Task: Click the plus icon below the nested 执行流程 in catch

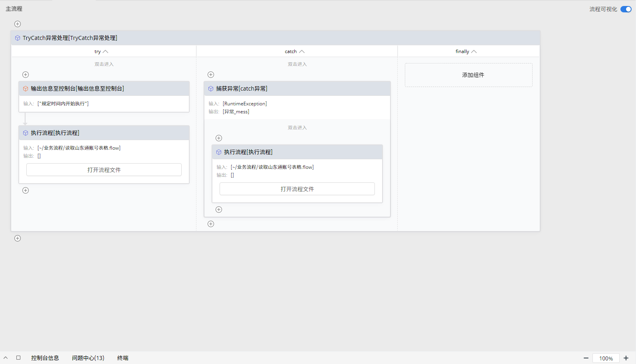Action: tap(219, 210)
